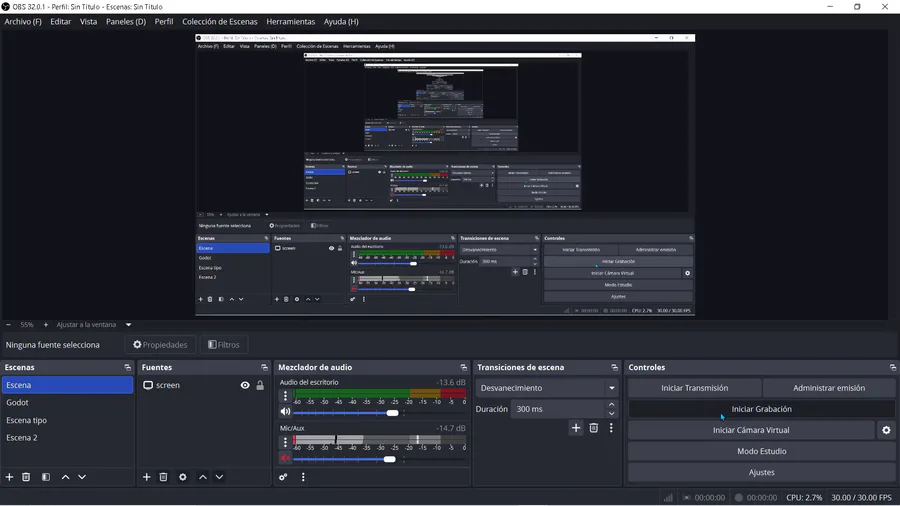Open Colección de Escenas menu

coord(220,21)
